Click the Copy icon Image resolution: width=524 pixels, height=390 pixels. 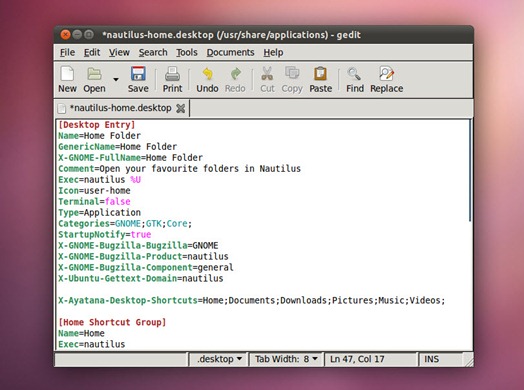click(292, 73)
